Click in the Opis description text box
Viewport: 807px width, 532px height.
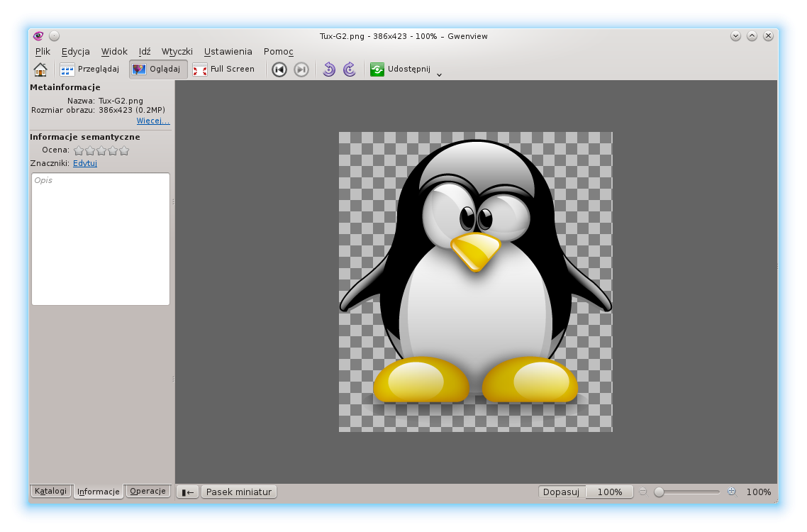[x=100, y=239]
